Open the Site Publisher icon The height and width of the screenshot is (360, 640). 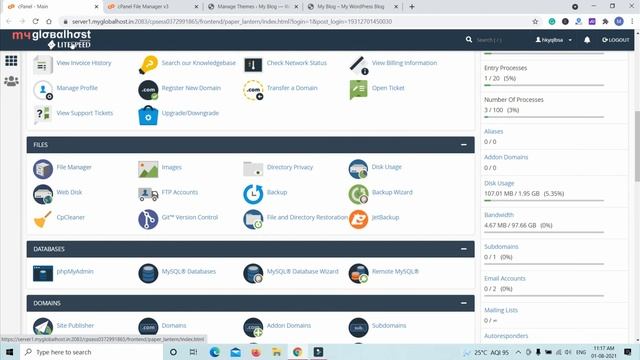coord(43,327)
